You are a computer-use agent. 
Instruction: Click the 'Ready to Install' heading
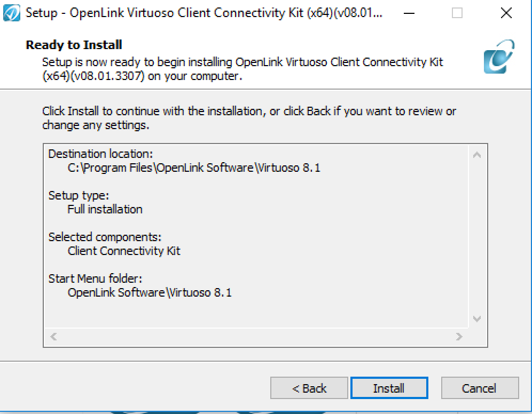74,45
